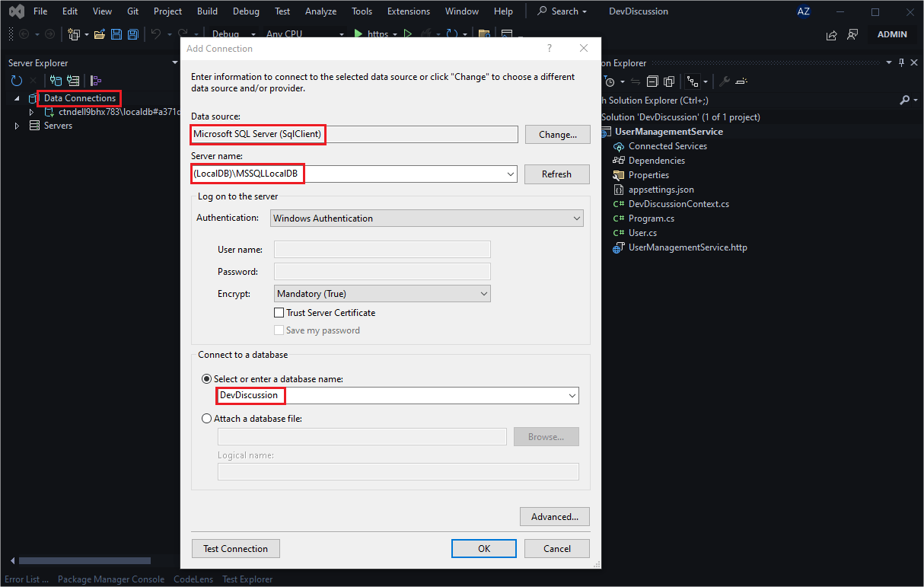The image size is (924, 587).
Task: Click the Undo arrow icon in toolbar
Action: pyautogui.click(x=155, y=34)
